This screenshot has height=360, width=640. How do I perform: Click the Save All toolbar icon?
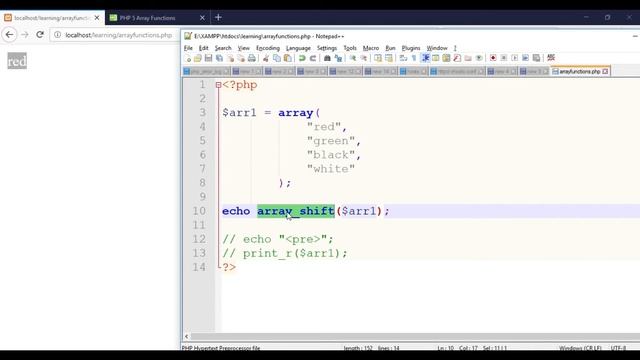[x=219, y=58]
